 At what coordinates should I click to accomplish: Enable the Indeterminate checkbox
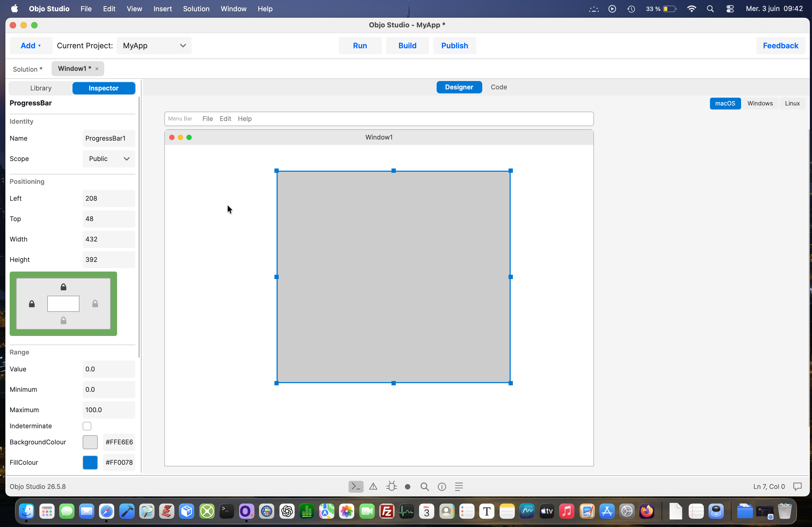pos(87,426)
